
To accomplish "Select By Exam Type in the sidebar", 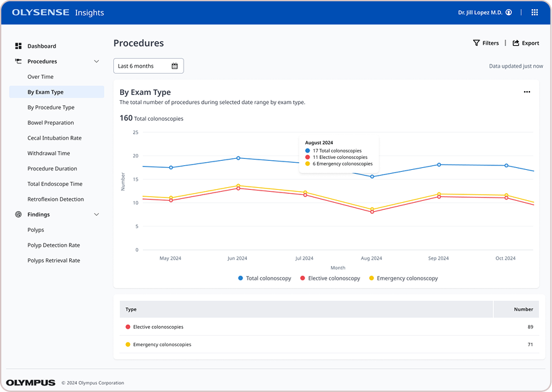I will pyautogui.click(x=57, y=92).
